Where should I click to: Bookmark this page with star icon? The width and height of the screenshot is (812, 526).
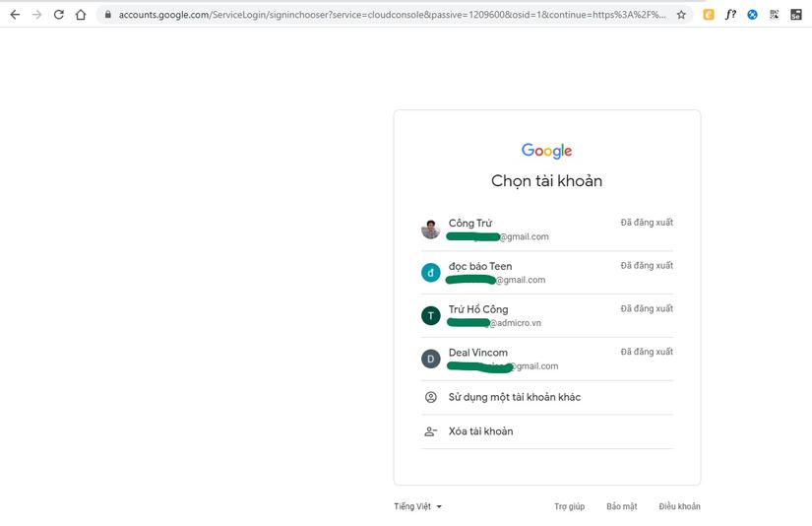point(681,15)
